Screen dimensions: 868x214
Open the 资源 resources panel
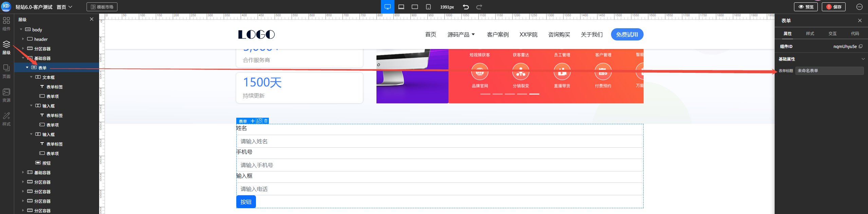tap(6, 95)
